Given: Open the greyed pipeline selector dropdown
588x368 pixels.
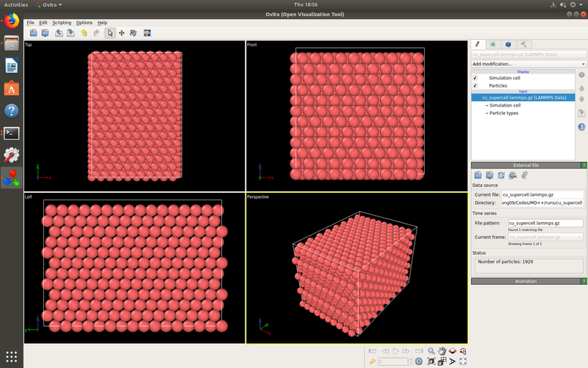Looking at the screenshot, I should click(528, 54).
